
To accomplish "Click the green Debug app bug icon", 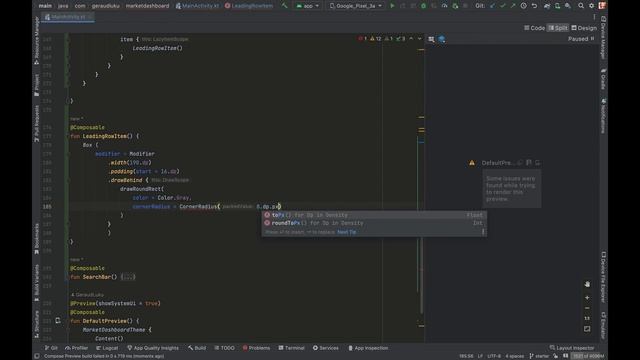I will [x=423, y=6].
